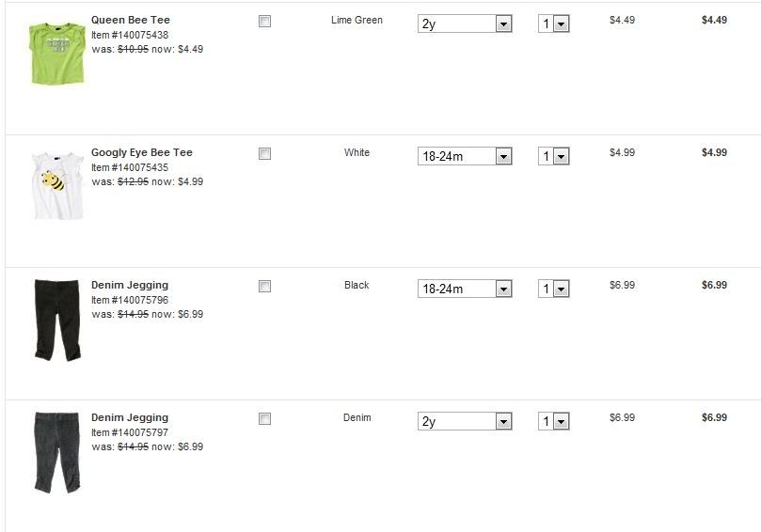The image size is (761, 532).
Task: Change size of the Denim color Jegging
Action: click(x=465, y=422)
